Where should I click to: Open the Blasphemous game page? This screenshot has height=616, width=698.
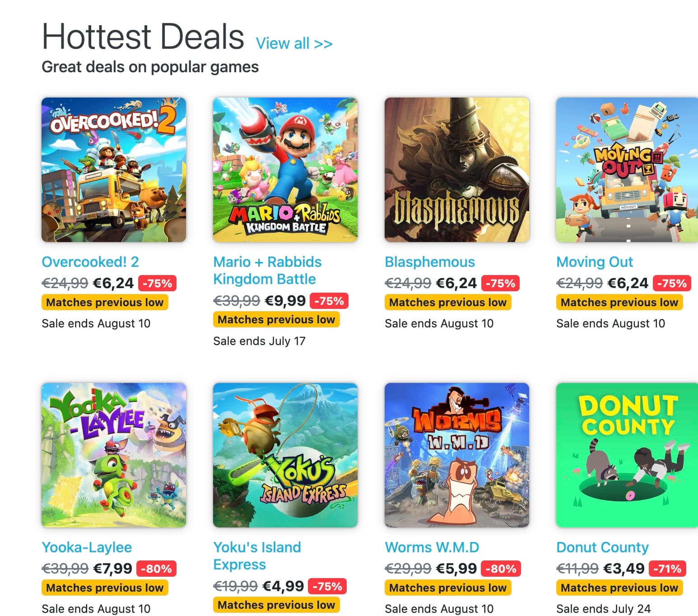click(x=429, y=262)
